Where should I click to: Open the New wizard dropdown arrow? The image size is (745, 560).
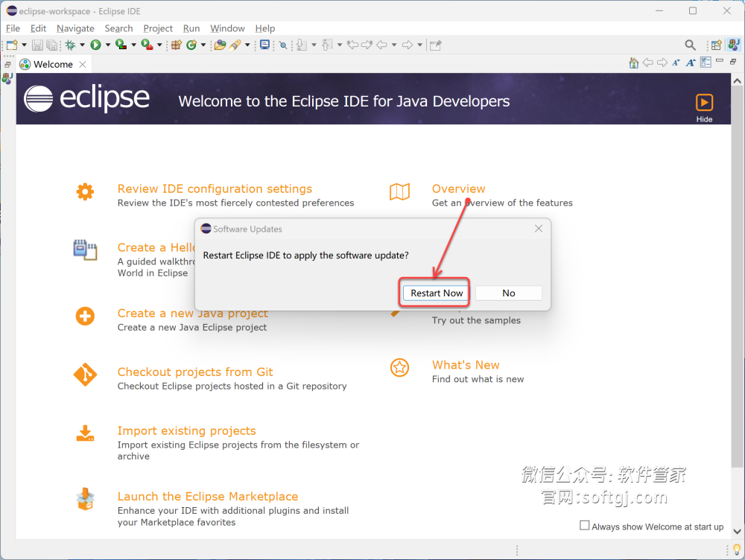coord(24,45)
